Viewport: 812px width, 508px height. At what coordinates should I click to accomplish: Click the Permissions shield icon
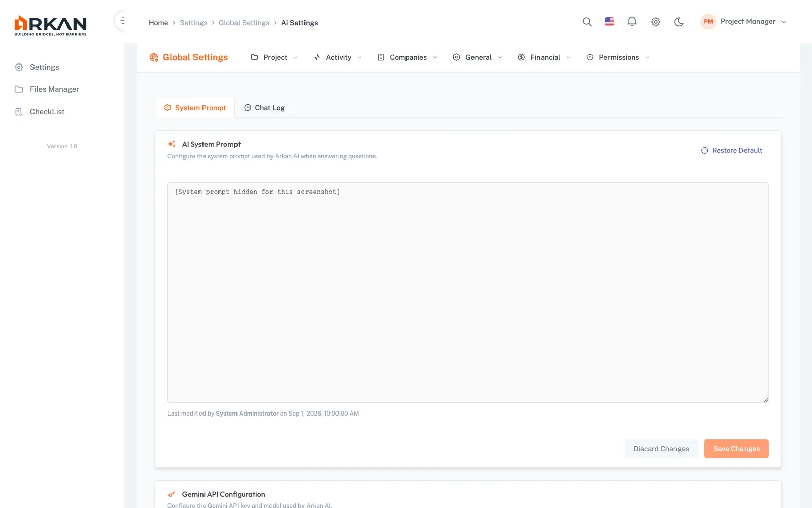(x=590, y=57)
